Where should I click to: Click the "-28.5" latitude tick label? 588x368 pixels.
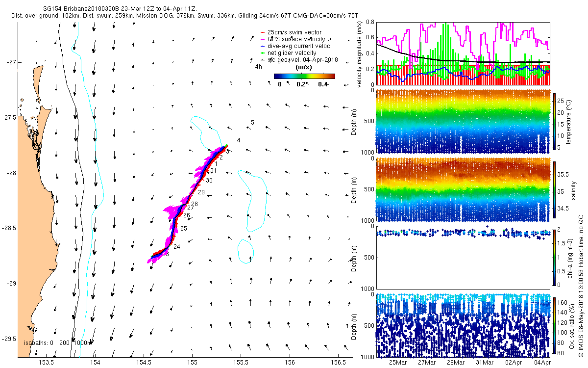pos(9,228)
